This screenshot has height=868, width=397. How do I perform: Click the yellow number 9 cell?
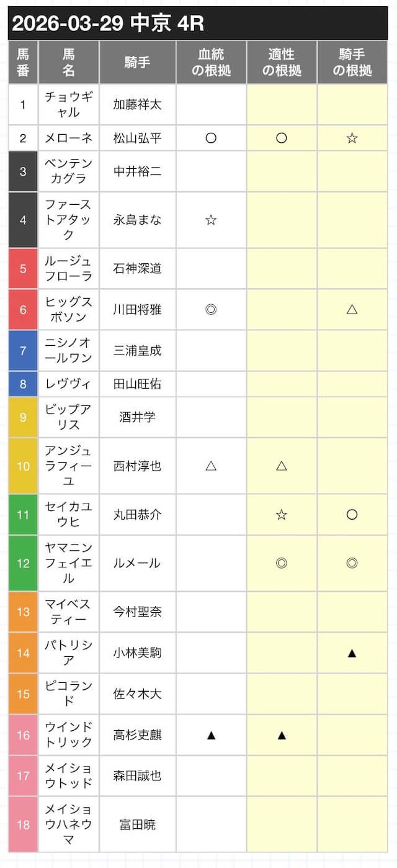pos(23,417)
